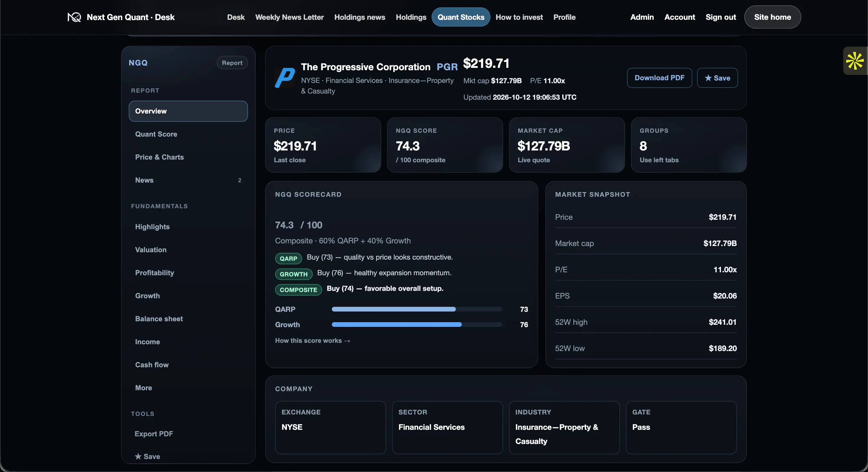Open the Profile nav item
The image size is (868, 472).
pyautogui.click(x=564, y=17)
